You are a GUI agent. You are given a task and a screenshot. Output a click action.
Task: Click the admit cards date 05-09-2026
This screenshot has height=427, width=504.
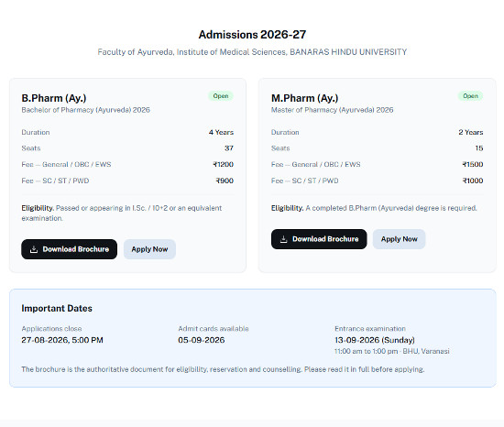[x=202, y=340]
